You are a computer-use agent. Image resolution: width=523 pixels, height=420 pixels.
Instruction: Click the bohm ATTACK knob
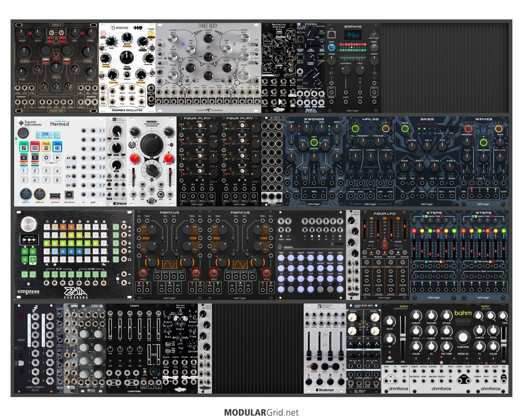446,316
